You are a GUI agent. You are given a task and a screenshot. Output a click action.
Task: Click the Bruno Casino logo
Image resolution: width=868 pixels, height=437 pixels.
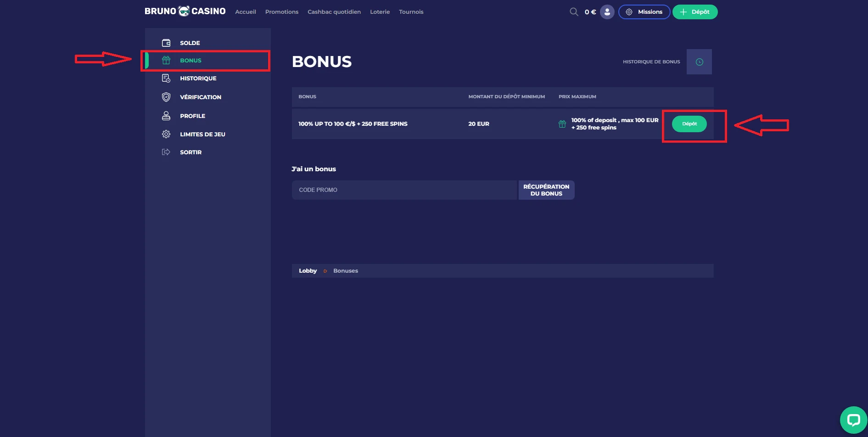click(185, 11)
